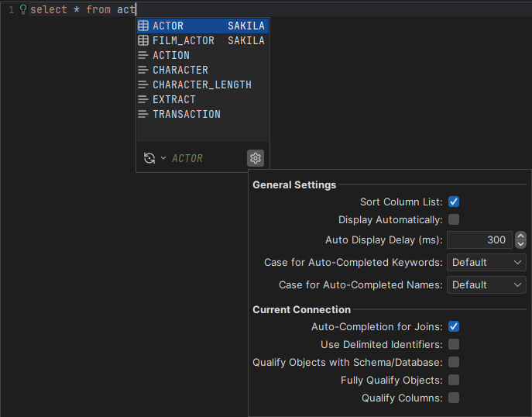
Task: Enable Use Delimited Identifiers checkbox
Action: 454,344
